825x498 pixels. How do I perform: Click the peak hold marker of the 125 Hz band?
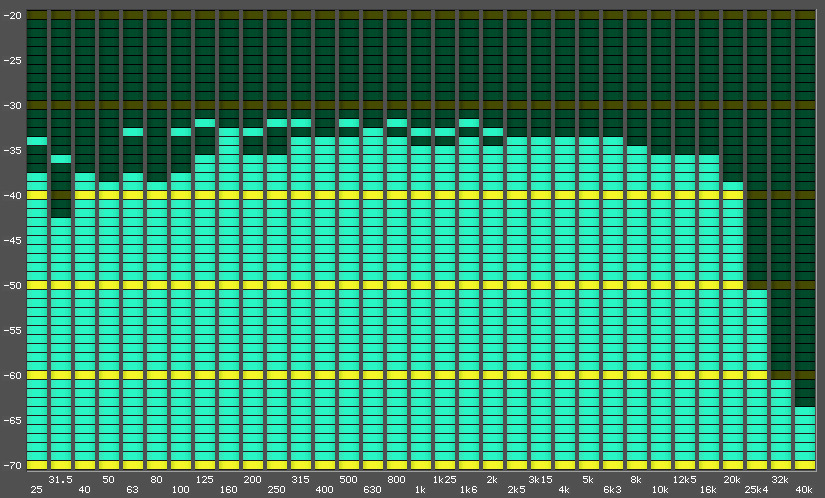[x=205, y=123]
